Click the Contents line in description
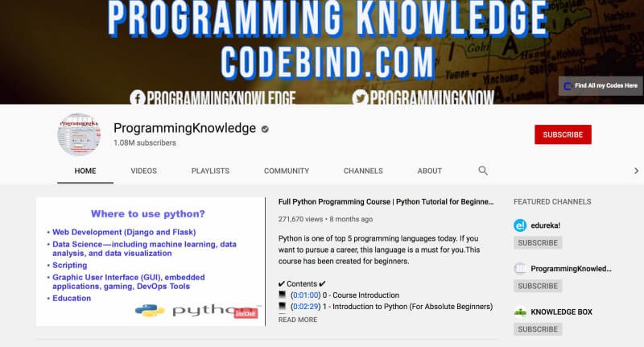This screenshot has height=347, width=644. (x=302, y=283)
